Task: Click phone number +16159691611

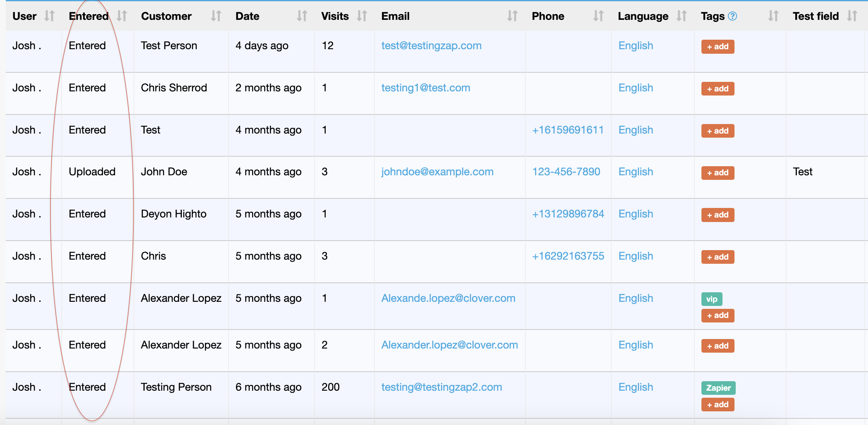Action: [568, 130]
